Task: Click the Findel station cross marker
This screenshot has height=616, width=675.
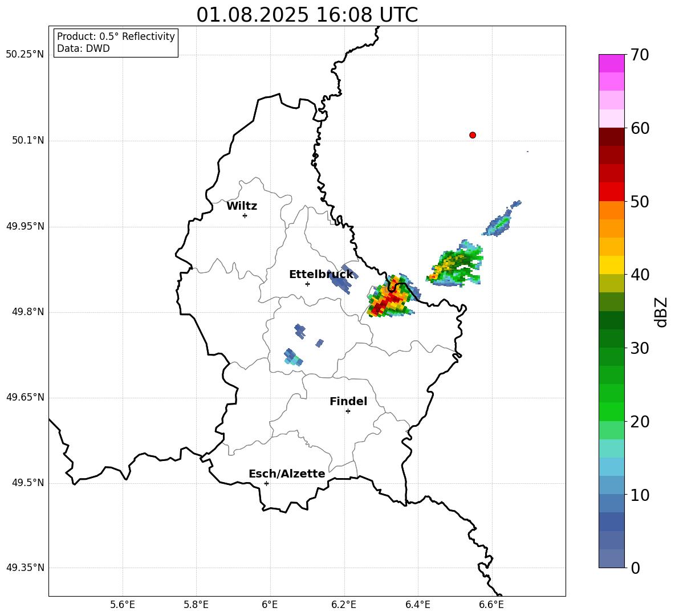Action: coord(348,411)
